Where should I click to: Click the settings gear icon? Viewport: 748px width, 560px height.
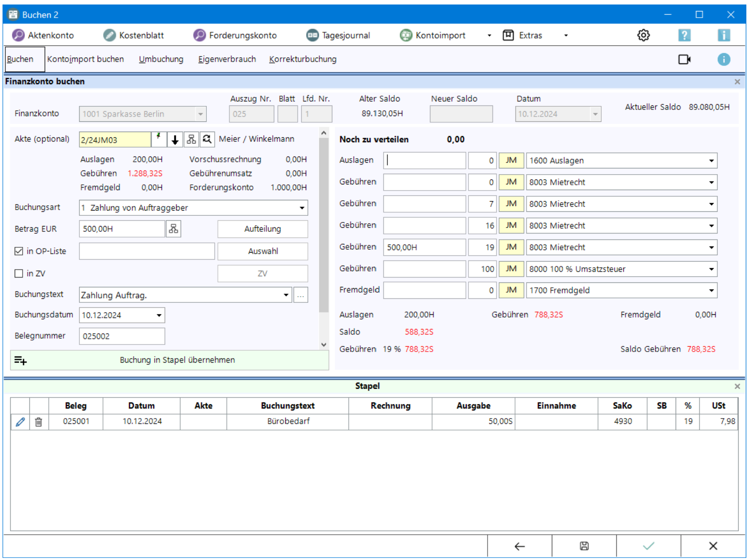pyautogui.click(x=643, y=36)
